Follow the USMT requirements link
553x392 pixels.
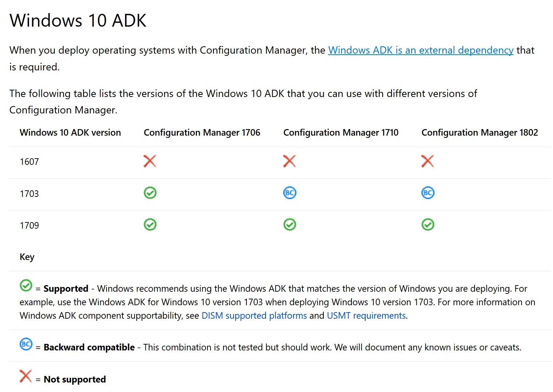point(366,315)
